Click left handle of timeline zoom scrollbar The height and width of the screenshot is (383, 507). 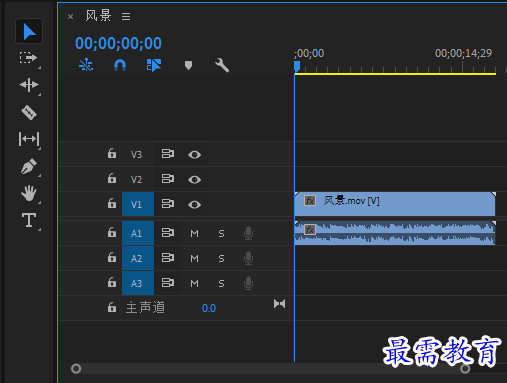coord(76,369)
